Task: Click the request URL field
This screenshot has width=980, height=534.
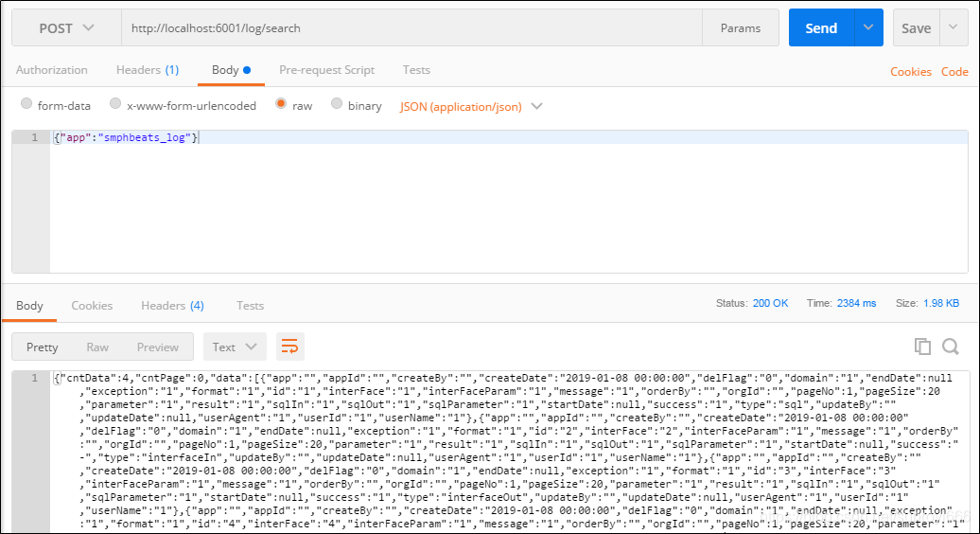Action: [411, 28]
